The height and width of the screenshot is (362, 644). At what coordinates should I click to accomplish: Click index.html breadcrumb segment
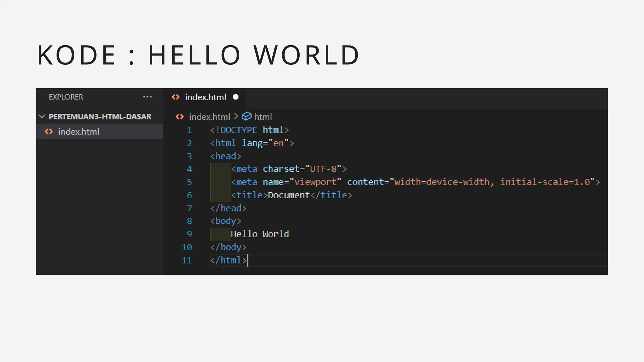coord(209,117)
